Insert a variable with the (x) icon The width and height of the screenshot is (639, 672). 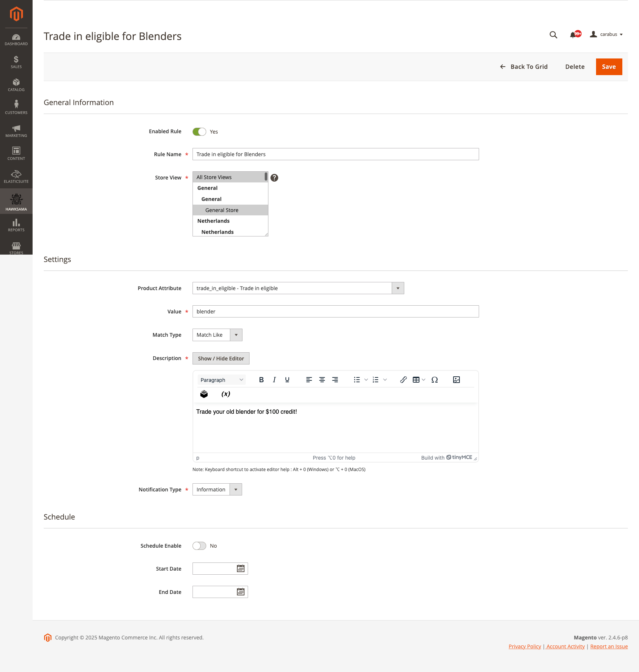point(225,394)
